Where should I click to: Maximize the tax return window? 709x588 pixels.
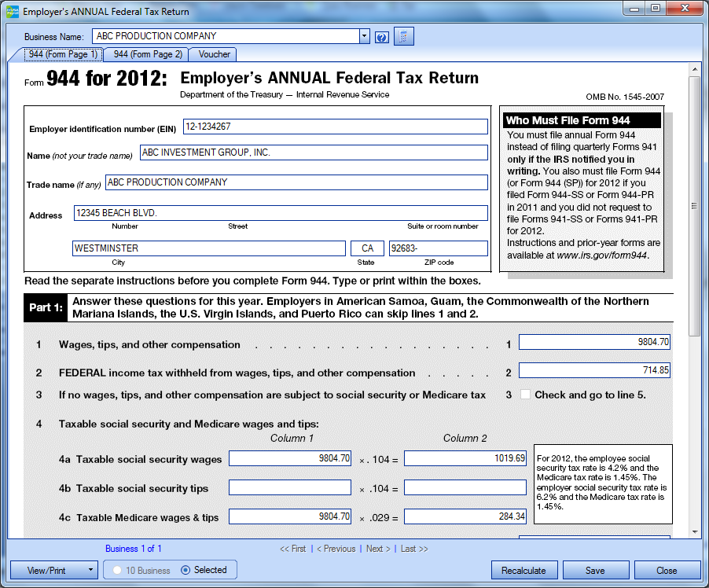click(x=655, y=9)
